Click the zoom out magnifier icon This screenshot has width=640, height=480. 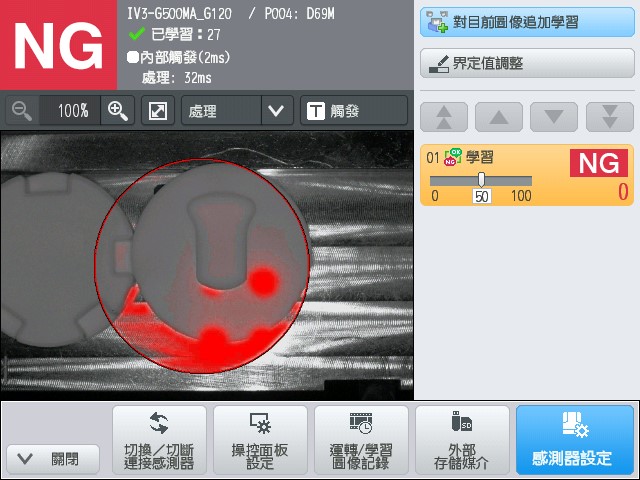22,110
